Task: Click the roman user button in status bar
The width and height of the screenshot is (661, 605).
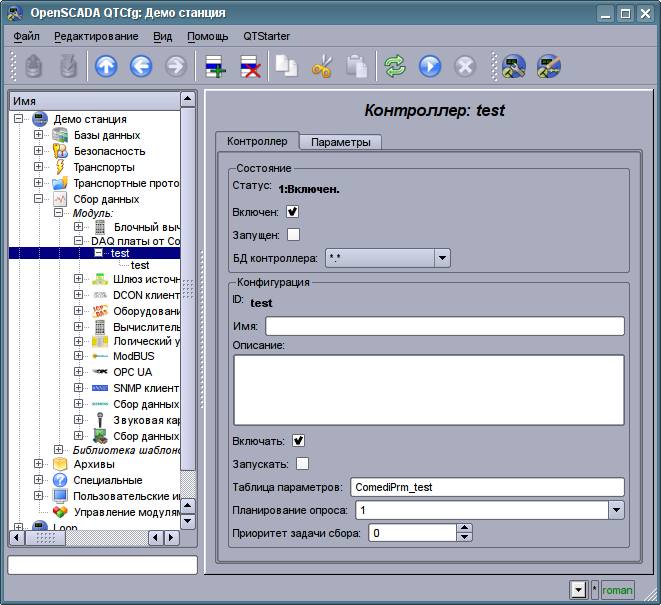Action: pos(617,590)
